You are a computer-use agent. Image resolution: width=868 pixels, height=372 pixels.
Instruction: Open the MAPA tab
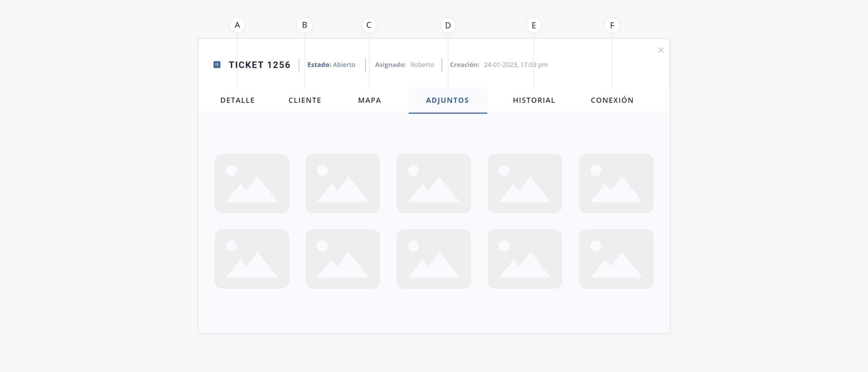pyautogui.click(x=369, y=100)
